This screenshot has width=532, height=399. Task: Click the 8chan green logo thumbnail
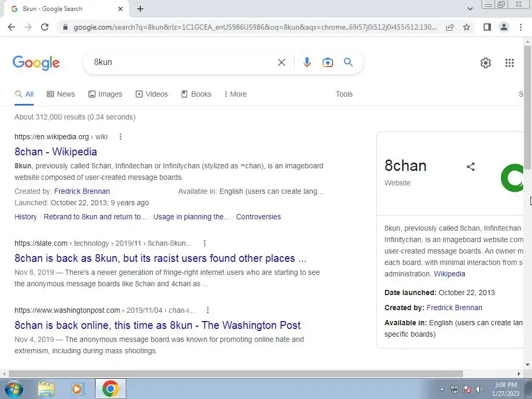click(x=512, y=178)
